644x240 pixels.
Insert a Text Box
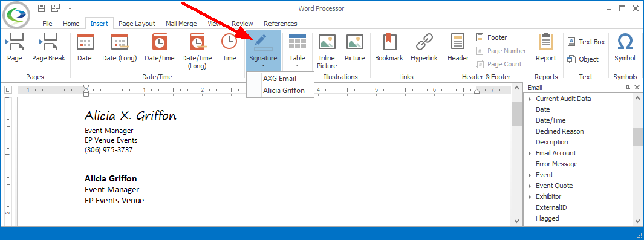587,42
